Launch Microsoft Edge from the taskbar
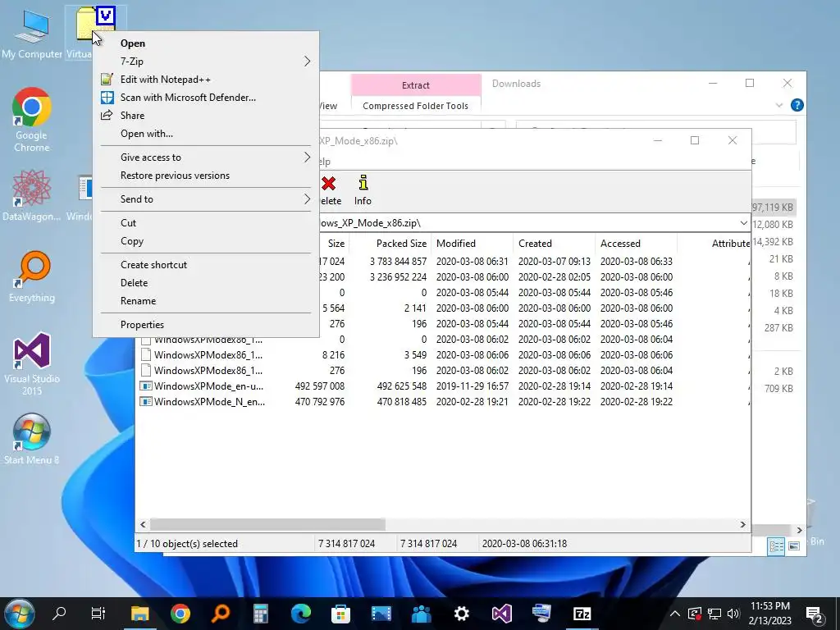The width and height of the screenshot is (840, 630). (x=301, y=614)
